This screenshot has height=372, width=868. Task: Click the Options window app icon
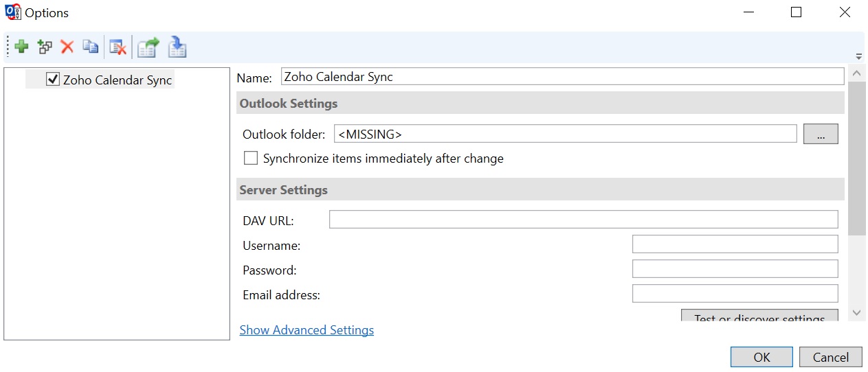pyautogui.click(x=12, y=12)
